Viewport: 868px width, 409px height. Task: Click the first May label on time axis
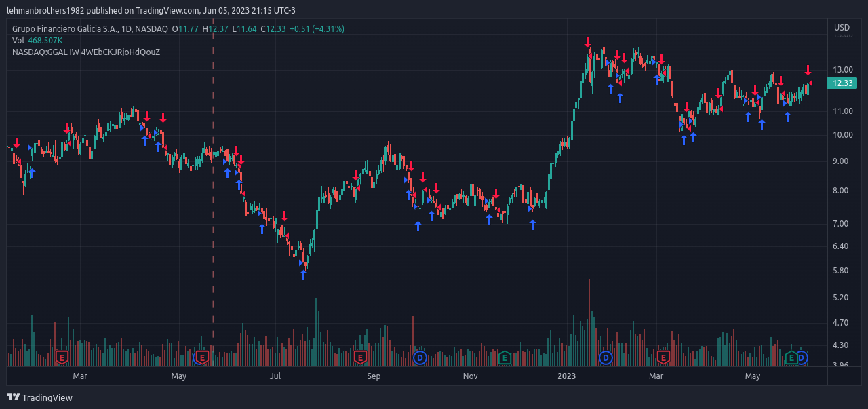point(178,376)
